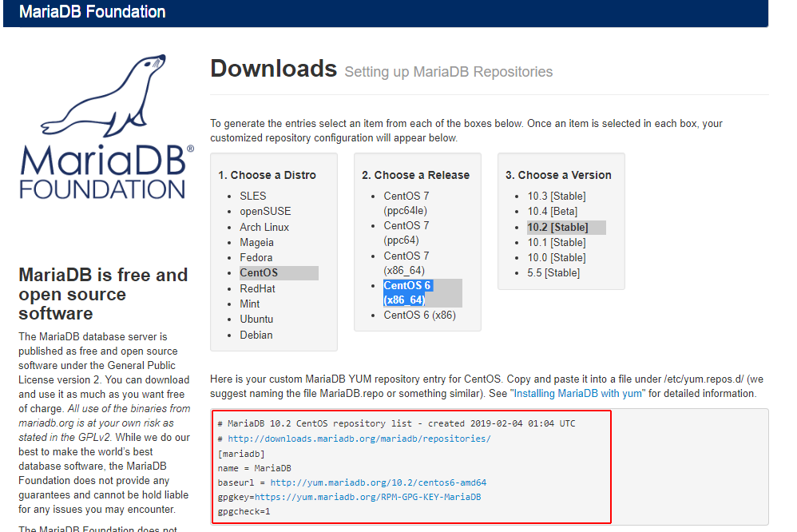Select CentOS 6 (x86) release
Image resolution: width=797 pixels, height=532 pixels.
(x=419, y=316)
